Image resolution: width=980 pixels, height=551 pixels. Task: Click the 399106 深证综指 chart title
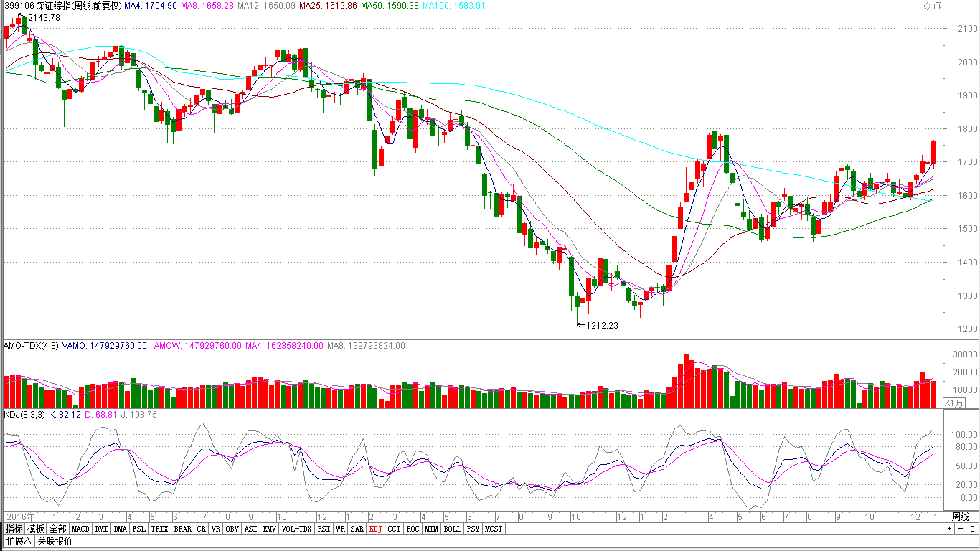(x=62, y=6)
